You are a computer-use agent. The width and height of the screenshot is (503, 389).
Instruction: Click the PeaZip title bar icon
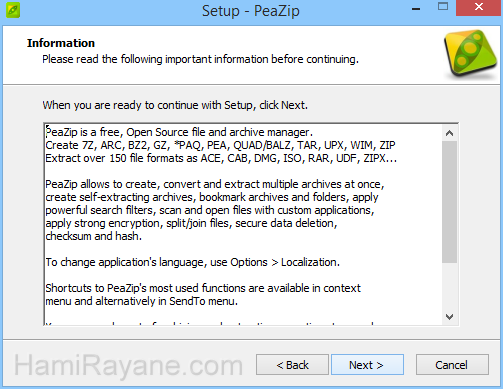coord(13,10)
